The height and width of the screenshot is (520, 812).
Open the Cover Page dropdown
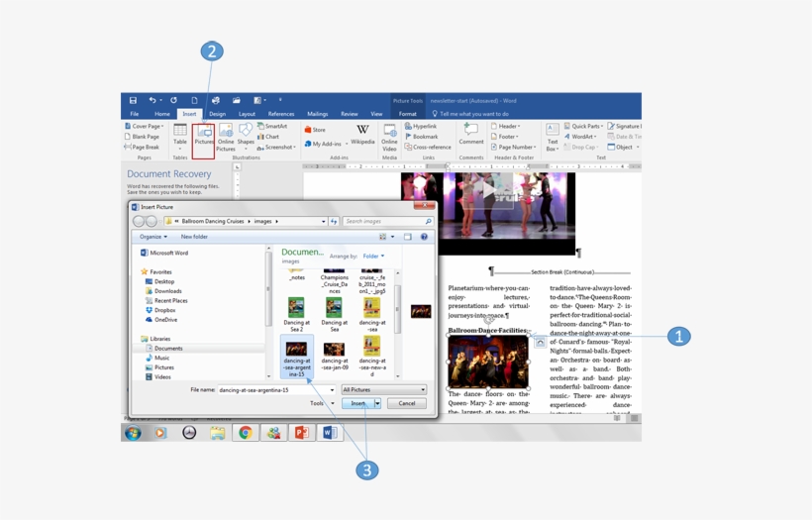(x=144, y=127)
